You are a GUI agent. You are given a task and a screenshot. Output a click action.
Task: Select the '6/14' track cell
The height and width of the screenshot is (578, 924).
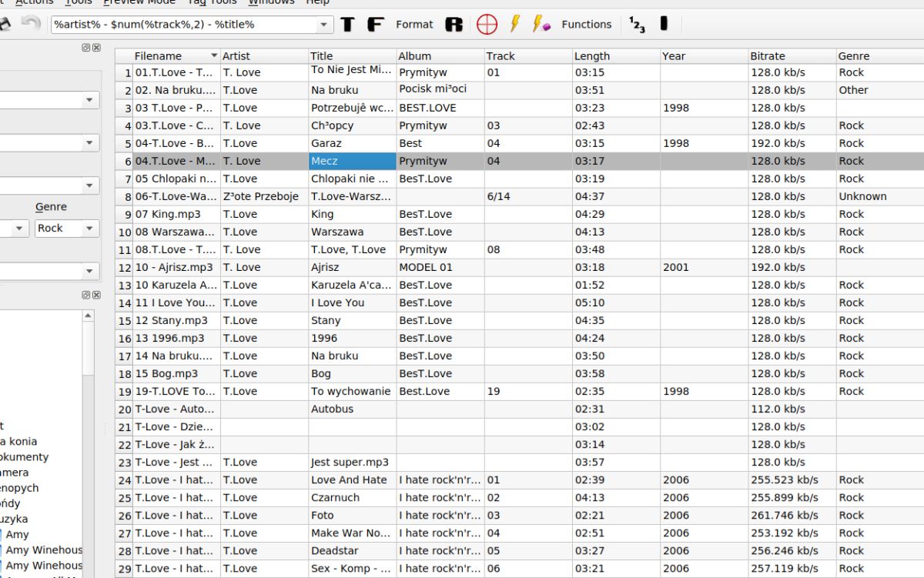(527, 196)
